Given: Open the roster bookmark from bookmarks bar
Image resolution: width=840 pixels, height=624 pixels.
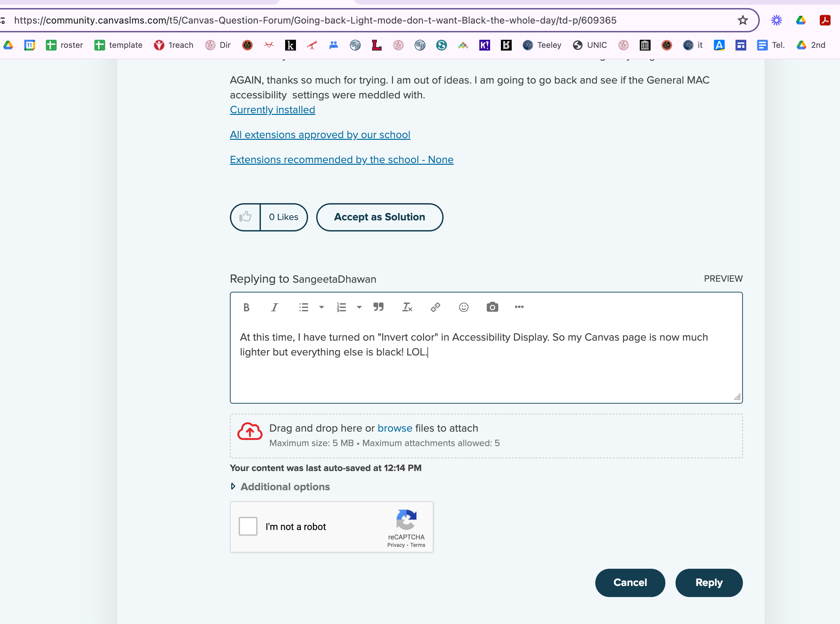Looking at the screenshot, I should (x=64, y=45).
